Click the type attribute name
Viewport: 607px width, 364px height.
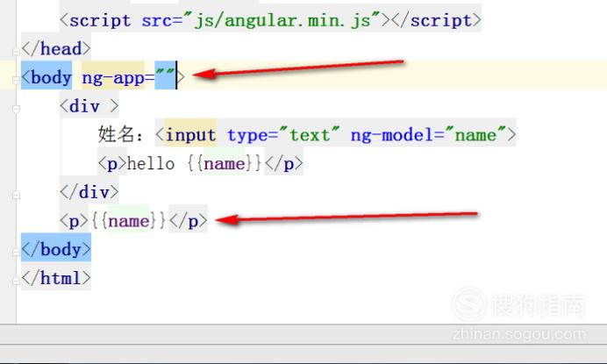click(x=247, y=135)
